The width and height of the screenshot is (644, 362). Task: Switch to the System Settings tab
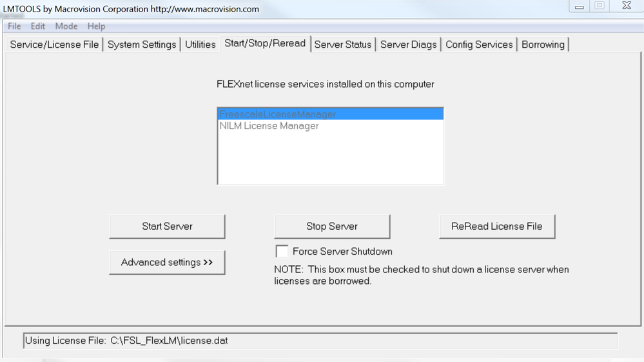(142, 45)
